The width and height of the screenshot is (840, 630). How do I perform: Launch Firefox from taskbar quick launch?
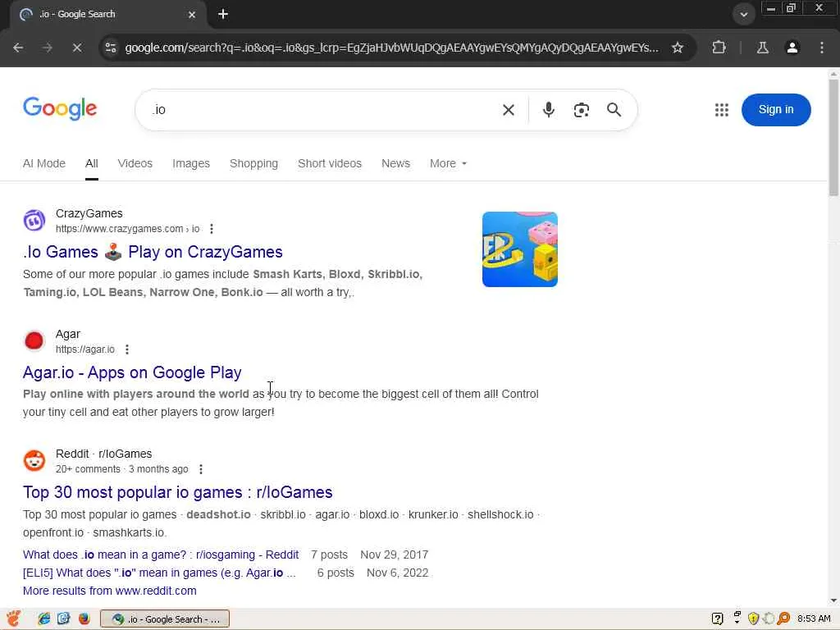click(x=84, y=619)
